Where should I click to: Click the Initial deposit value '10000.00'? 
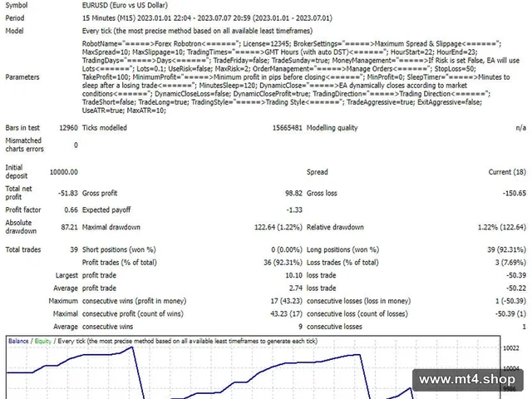click(64, 172)
